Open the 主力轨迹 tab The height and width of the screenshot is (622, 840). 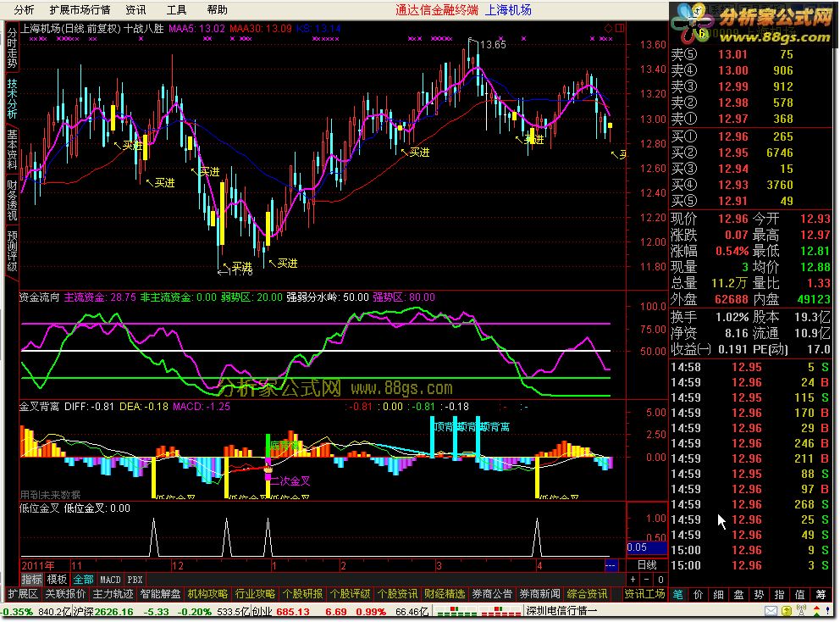(x=113, y=594)
